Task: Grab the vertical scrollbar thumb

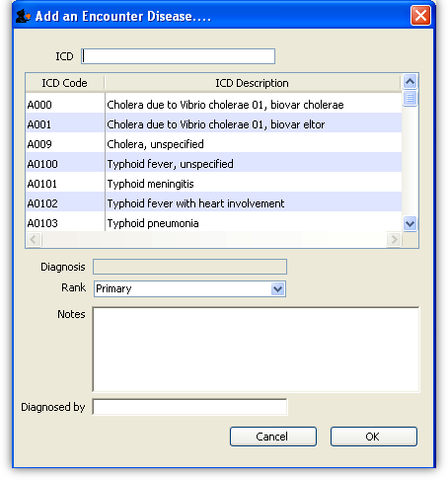Action: 410,98
